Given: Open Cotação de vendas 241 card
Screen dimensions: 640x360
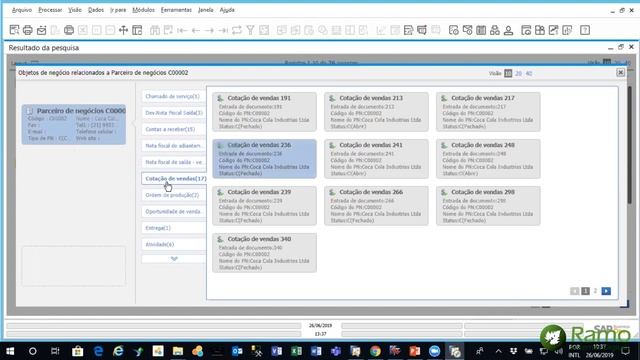Looking at the screenshot, I should tap(376, 159).
